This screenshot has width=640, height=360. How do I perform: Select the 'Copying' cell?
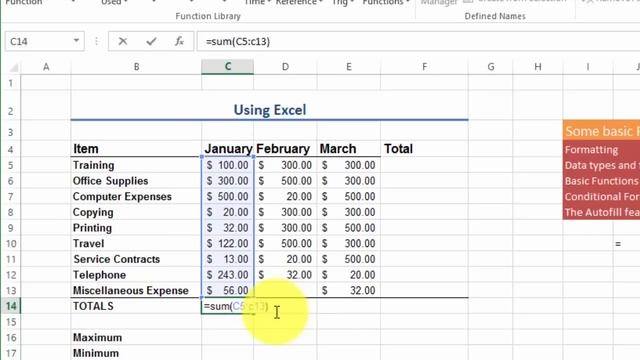[136, 212]
